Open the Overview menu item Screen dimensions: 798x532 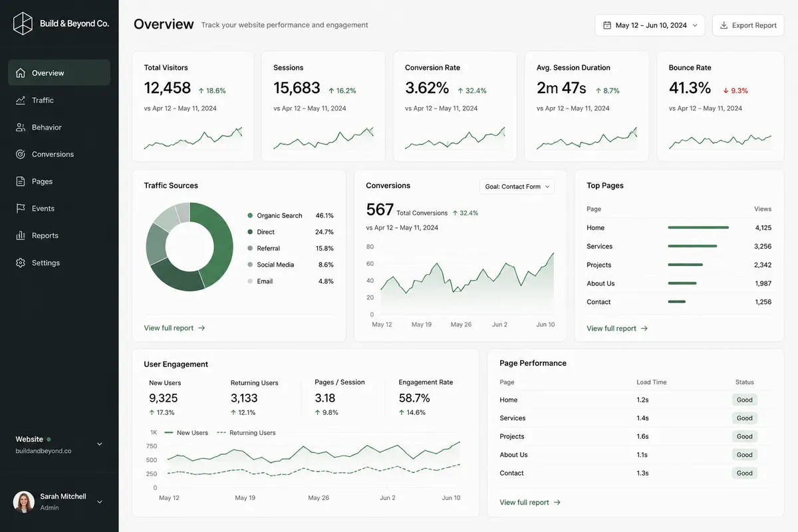coord(59,73)
